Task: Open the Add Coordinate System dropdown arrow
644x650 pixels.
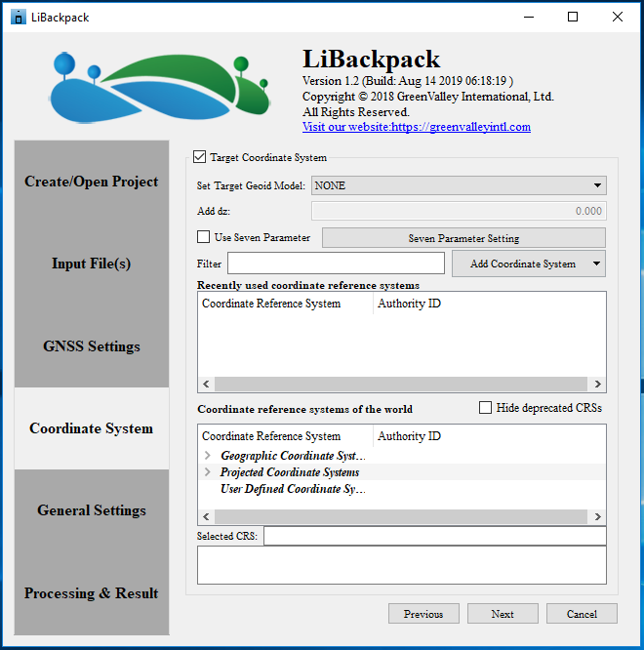Action: point(596,264)
